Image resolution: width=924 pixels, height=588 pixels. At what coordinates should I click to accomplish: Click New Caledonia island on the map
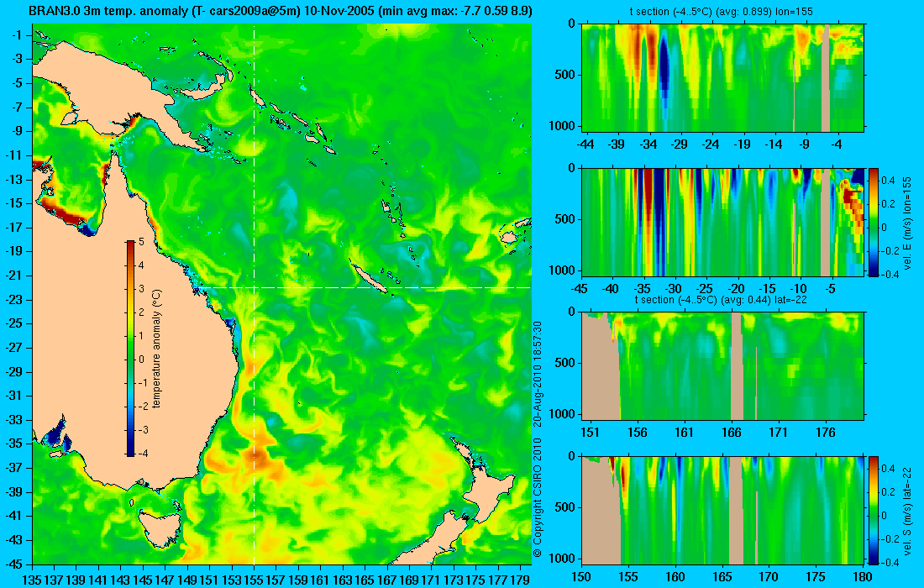368,277
